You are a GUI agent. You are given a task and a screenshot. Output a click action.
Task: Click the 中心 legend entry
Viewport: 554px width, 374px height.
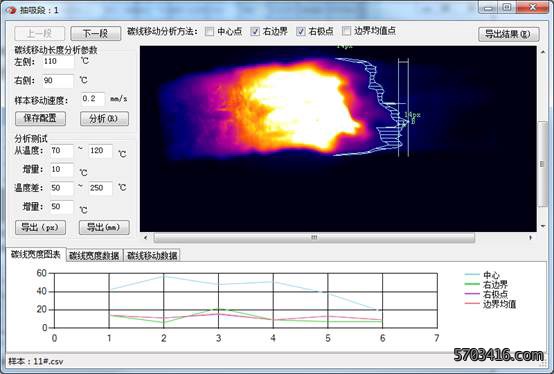[x=482, y=275]
